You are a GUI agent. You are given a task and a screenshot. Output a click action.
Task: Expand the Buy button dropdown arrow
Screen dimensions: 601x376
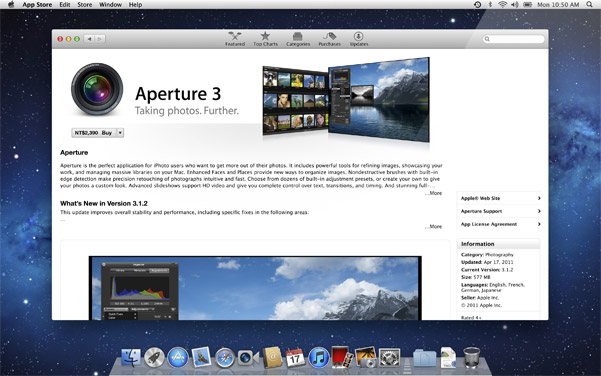[x=120, y=133]
